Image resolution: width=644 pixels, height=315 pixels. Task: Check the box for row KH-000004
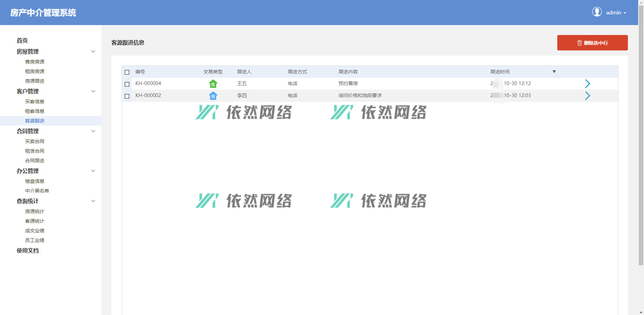pos(127,84)
